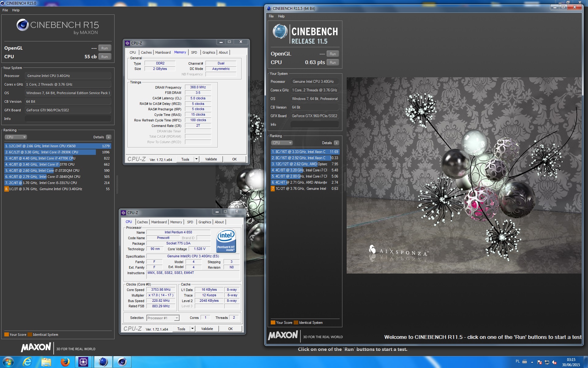Launch Internet Explorer from the taskbar

(27, 362)
